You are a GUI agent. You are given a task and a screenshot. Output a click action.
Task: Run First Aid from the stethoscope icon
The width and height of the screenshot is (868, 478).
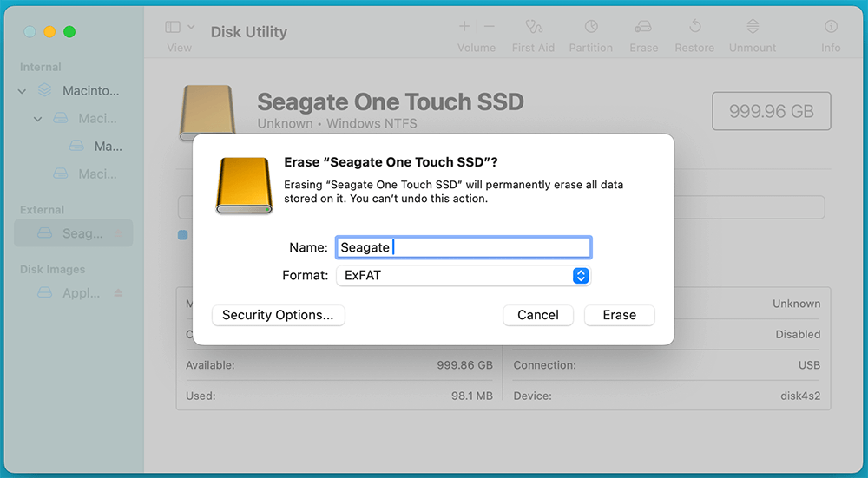[533, 26]
